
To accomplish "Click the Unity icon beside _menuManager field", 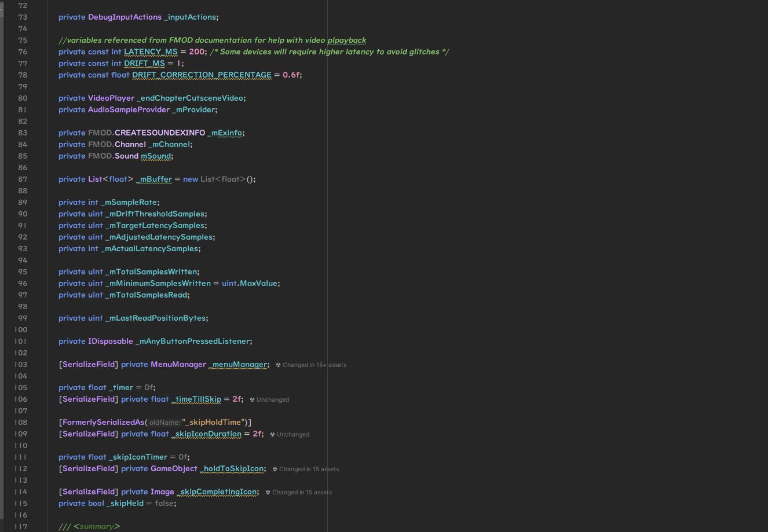I will tap(278, 365).
